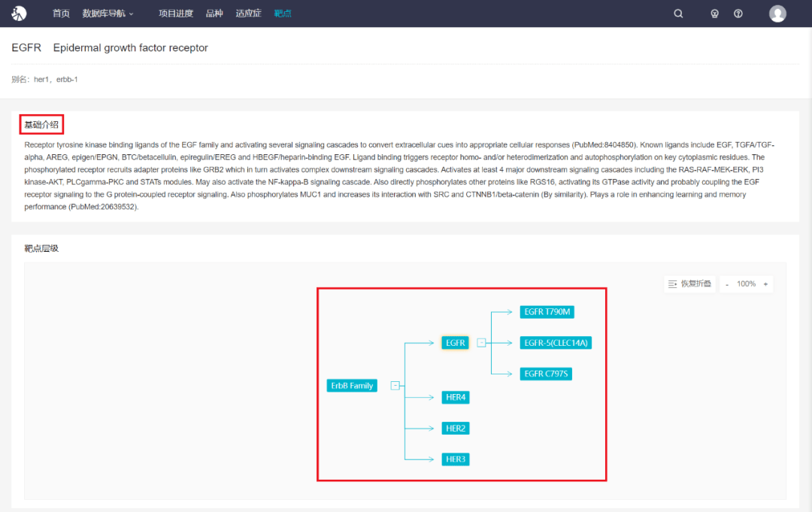Click the site logo in the top bar
This screenshot has height=512, width=812.
(19, 14)
